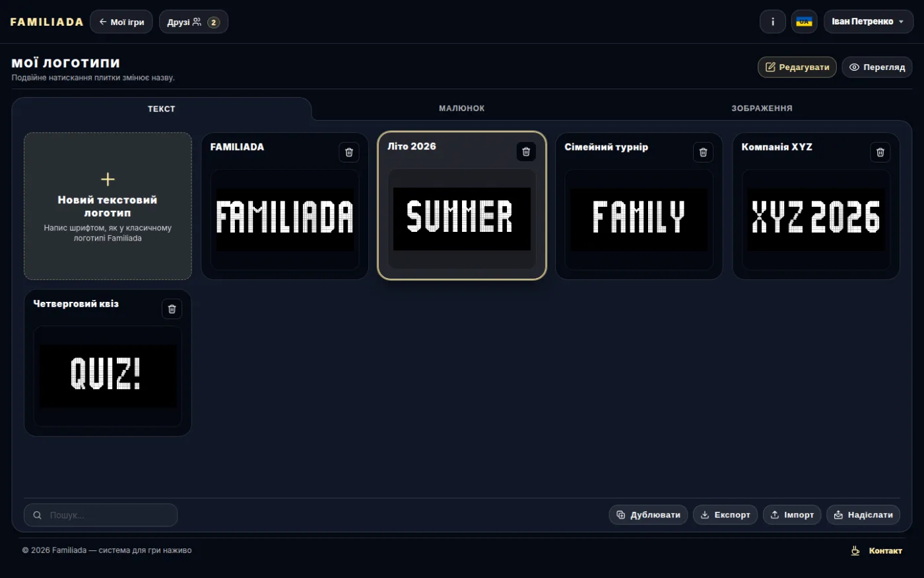Image resolution: width=924 pixels, height=578 pixels.
Task: Open the Контакт link in footer
Action: click(885, 551)
